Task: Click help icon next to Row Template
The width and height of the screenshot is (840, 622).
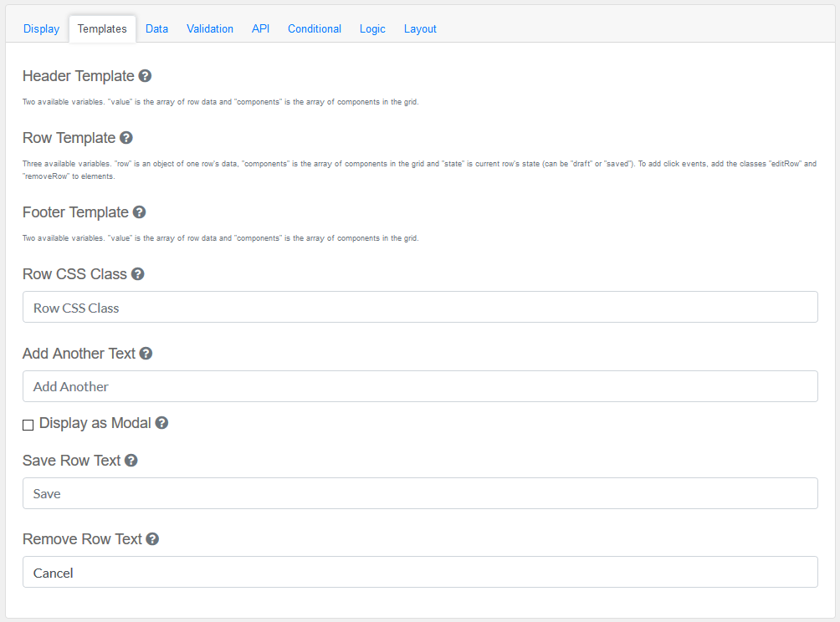Action: [x=126, y=138]
